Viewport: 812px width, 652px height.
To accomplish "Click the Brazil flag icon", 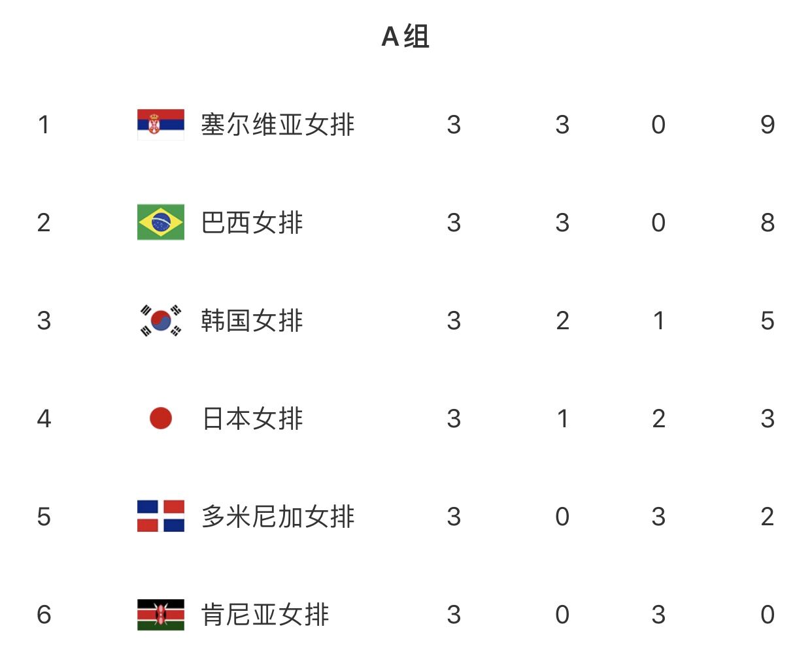I will [x=160, y=222].
